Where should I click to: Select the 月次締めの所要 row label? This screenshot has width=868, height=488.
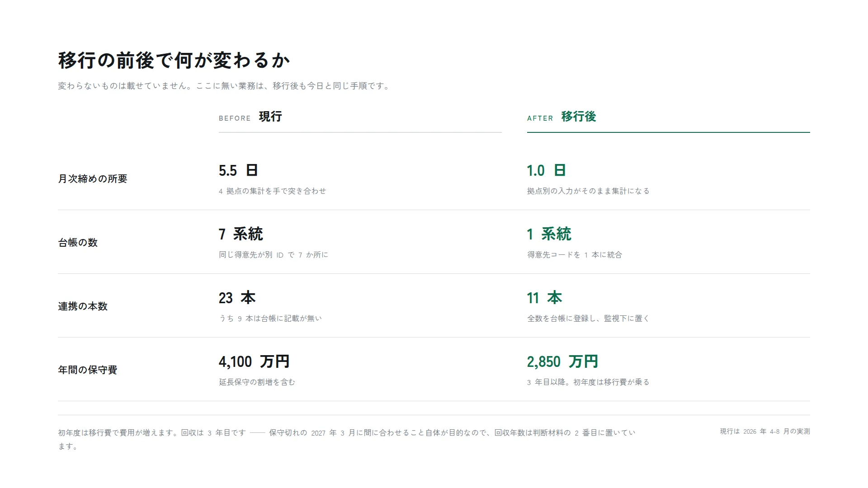(93, 178)
